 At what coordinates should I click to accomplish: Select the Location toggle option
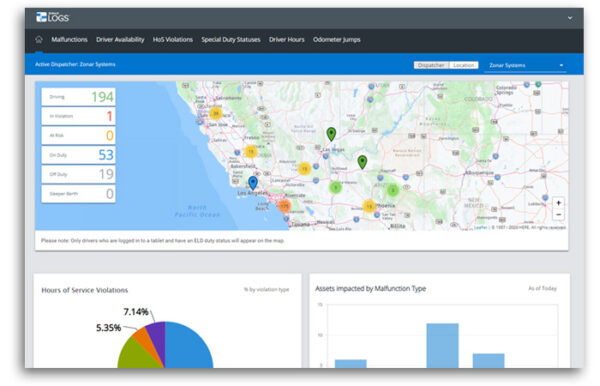click(463, 65)
